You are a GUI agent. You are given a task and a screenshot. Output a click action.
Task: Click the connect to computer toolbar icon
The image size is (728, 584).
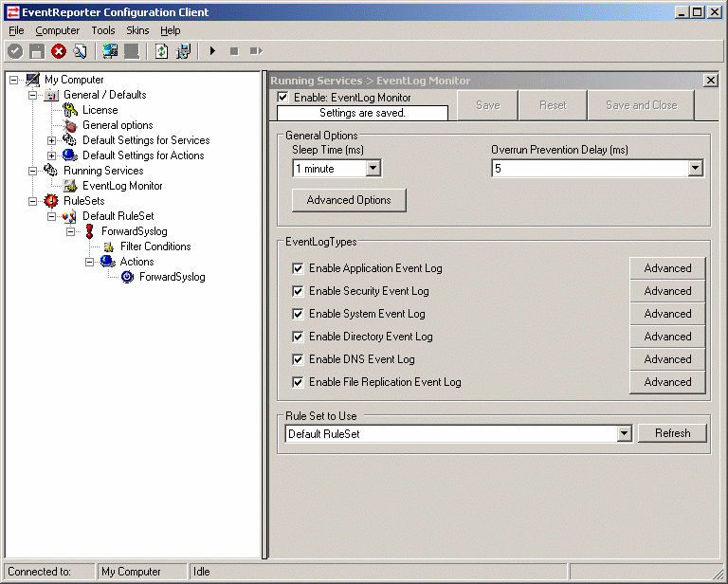pyautogui.click(x=110, y=51)
